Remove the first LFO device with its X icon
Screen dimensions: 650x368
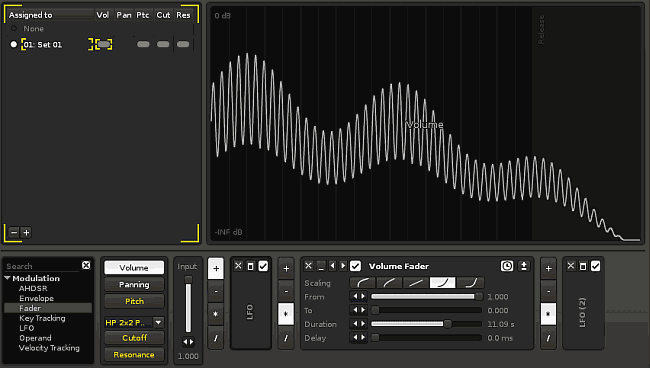[238, 266]
